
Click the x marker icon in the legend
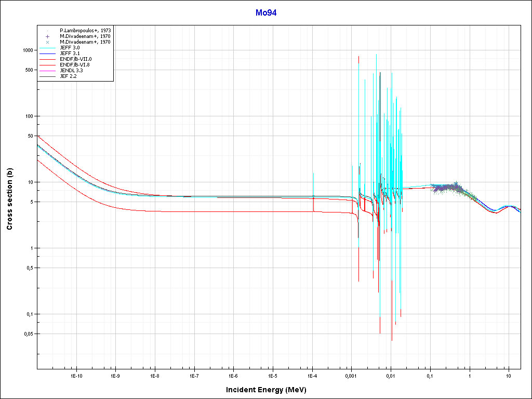click(x=47, y=42)
